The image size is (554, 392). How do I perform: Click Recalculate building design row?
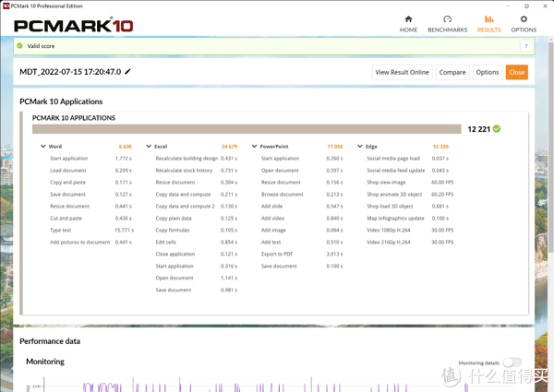click(x=197, y=159)
